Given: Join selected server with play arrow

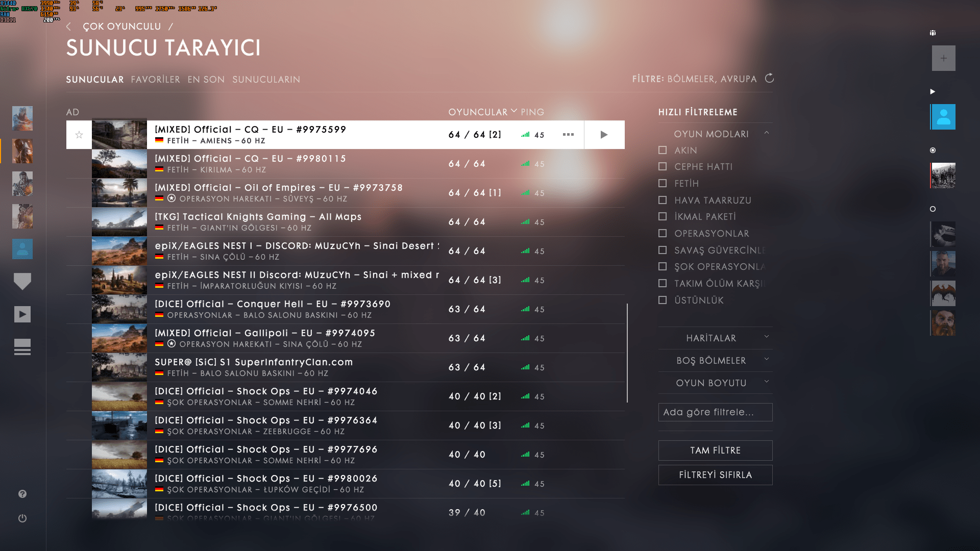Looking at the screenshot, I should pos(604,135).
